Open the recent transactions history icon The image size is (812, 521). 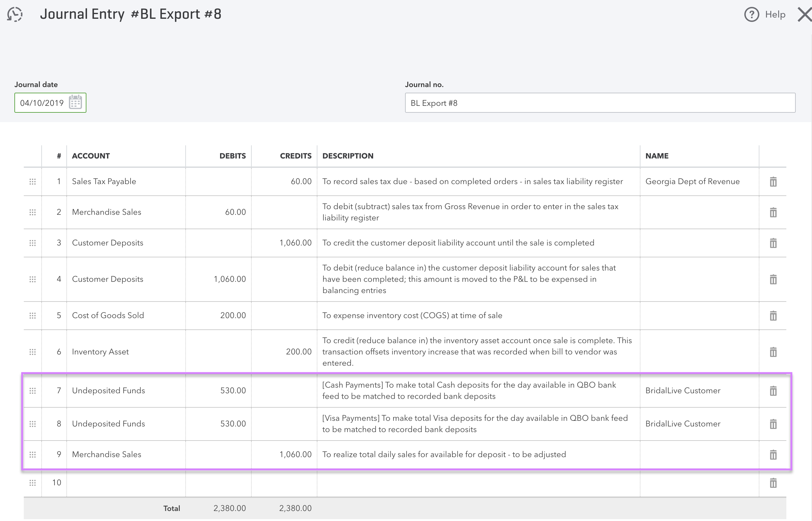point(15,14)
